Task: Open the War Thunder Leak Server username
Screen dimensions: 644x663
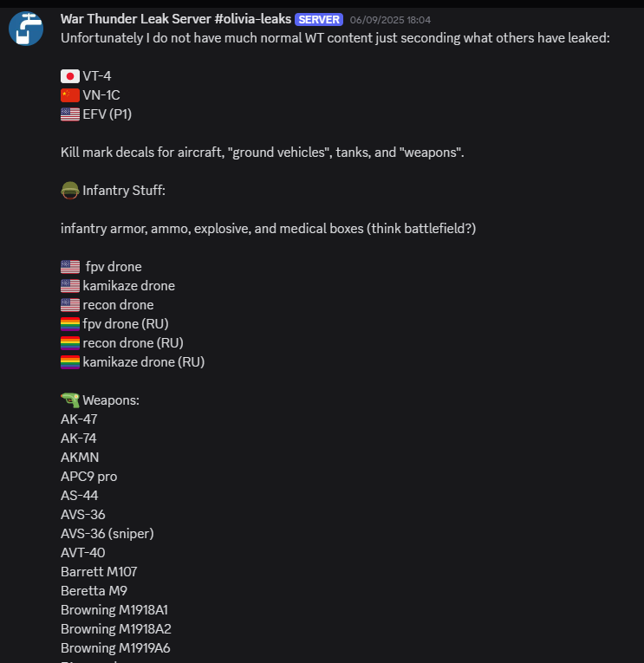Action: [x=175, y=19]
